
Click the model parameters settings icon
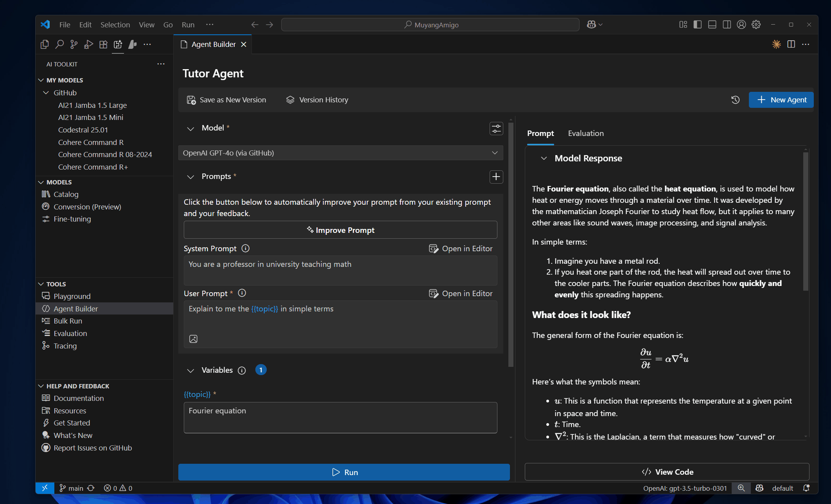(496, 128)
